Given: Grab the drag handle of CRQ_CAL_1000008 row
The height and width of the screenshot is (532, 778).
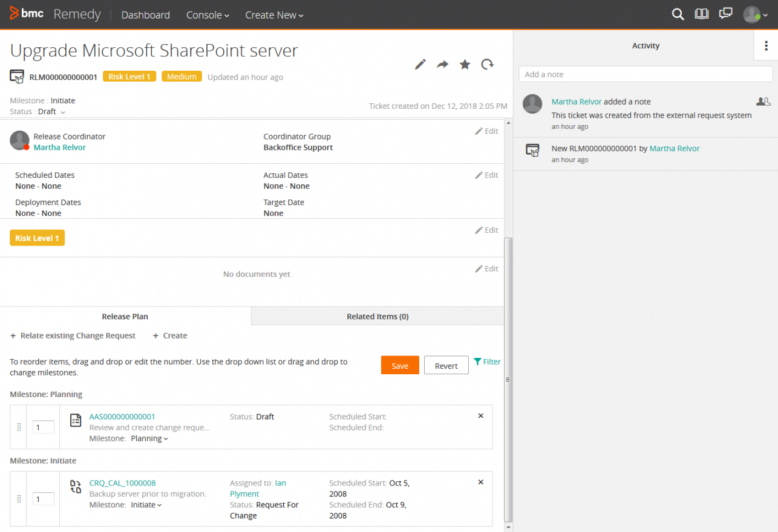Looking at the screenshot, I should pyautogui.click(x=19, y=499).
